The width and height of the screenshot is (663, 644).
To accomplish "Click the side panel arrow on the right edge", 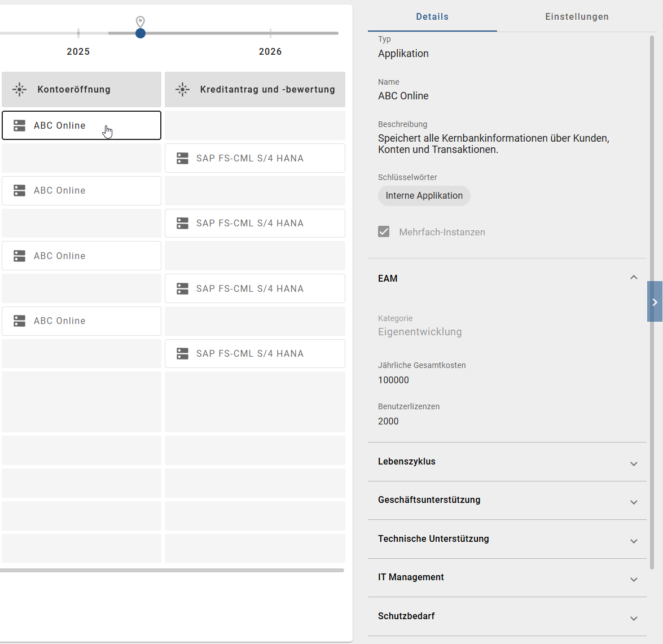I will click(655, 301).
